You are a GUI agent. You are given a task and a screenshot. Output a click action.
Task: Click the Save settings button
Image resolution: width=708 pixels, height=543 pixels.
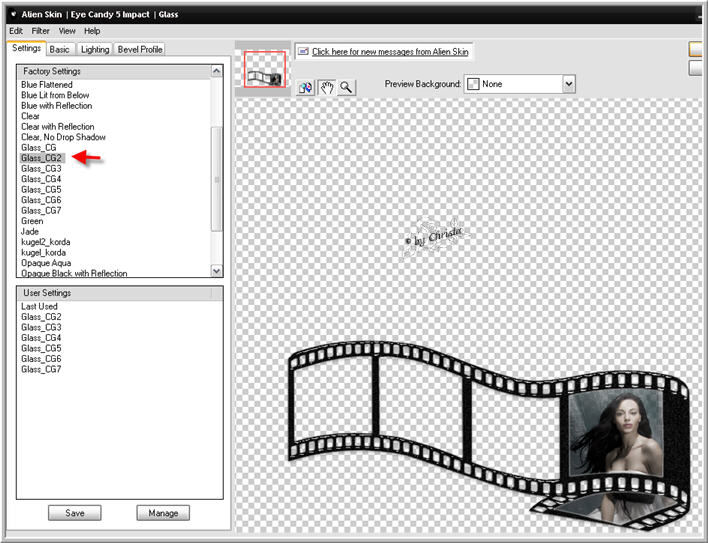click(75, 513)
